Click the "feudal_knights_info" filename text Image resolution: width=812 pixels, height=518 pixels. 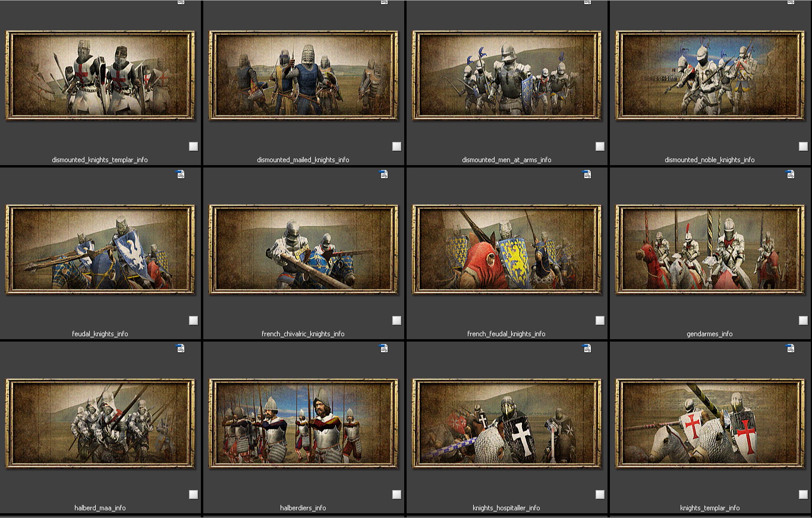pos(100,334)
